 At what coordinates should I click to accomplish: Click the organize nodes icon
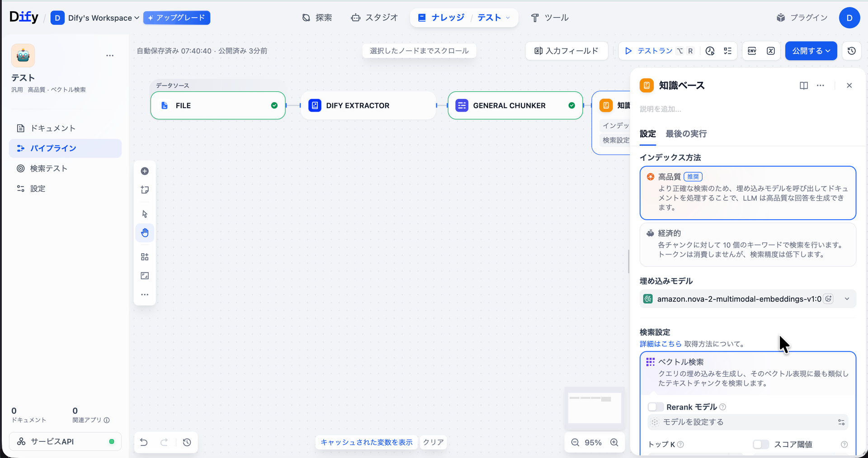(x=145, y=257)
